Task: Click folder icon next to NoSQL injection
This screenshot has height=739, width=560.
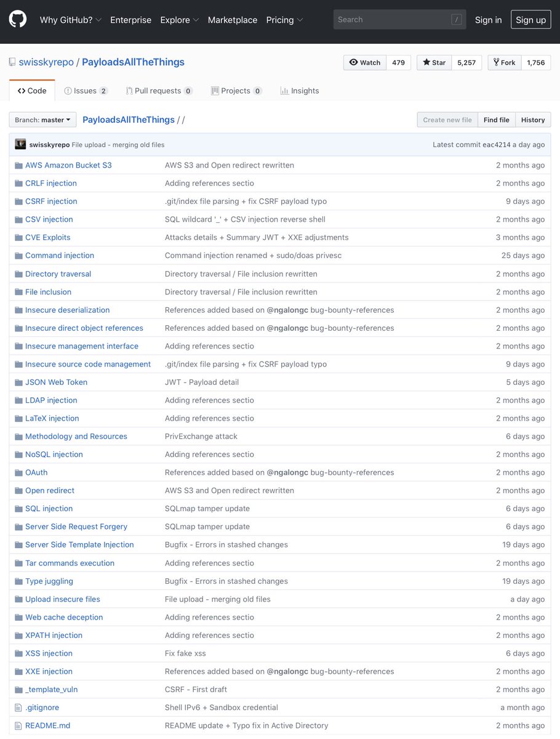Action: [x=18, y=454]
